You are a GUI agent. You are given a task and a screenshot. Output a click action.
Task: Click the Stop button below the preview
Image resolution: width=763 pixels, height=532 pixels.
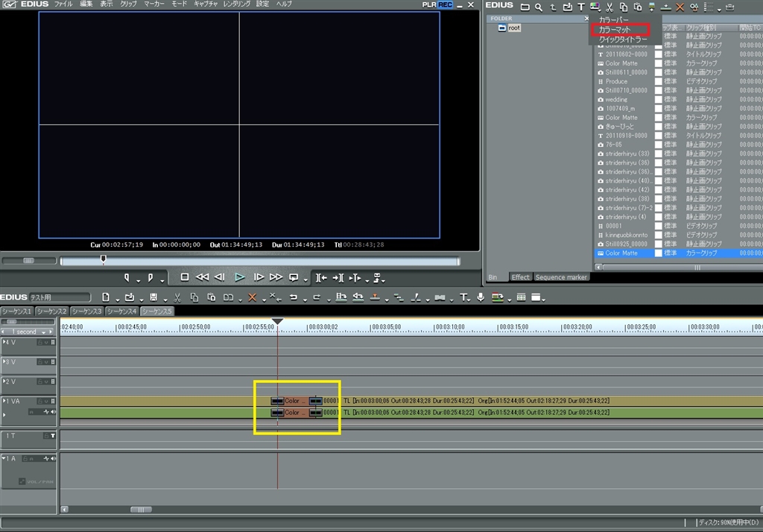point(185,277)
